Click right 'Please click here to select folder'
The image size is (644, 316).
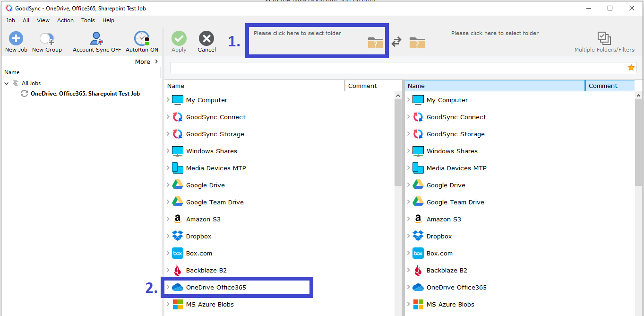point(495,33)
